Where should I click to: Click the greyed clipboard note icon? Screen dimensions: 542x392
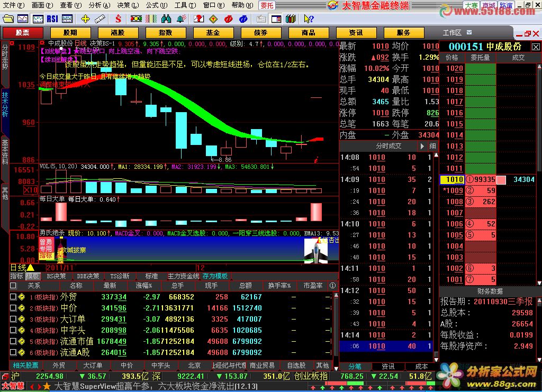(261, 19)
